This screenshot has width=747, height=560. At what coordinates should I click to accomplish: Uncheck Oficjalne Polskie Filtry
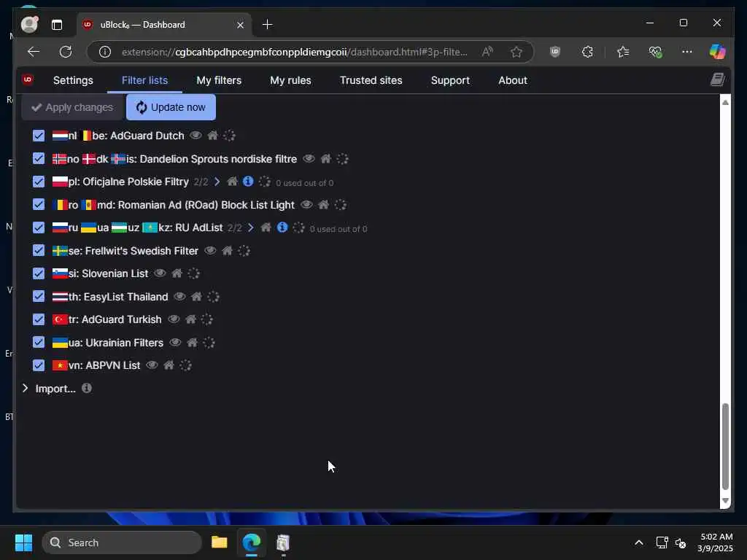(x=39, y=182)
